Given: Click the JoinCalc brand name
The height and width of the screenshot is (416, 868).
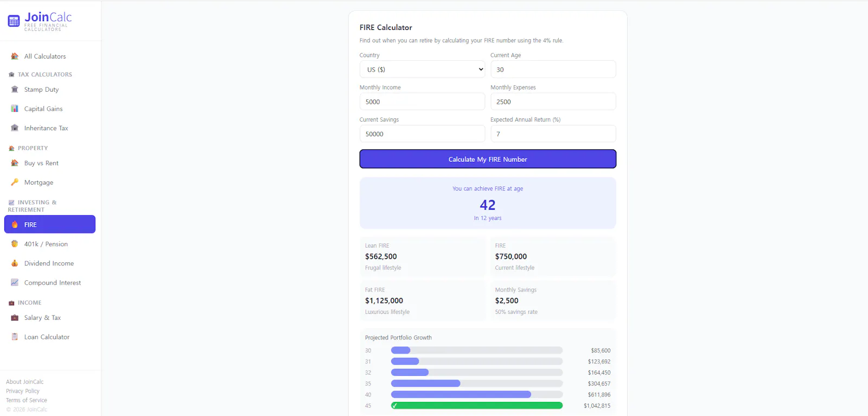Looking at the screenshot, I should coord(48,17).
